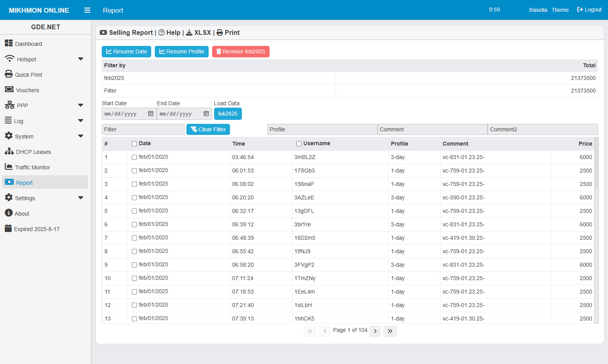
Task: Click the Print printer icon
Action: point(220,33)
